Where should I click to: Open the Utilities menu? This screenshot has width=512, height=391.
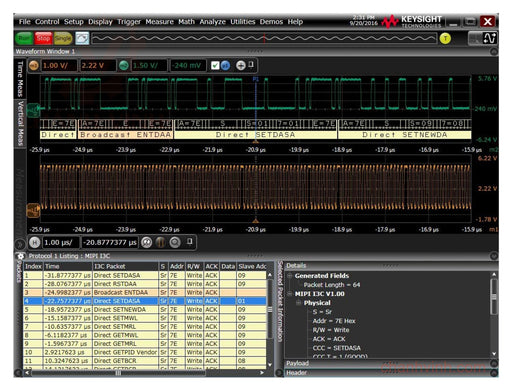pyautogui.click(x=243, y=22)
